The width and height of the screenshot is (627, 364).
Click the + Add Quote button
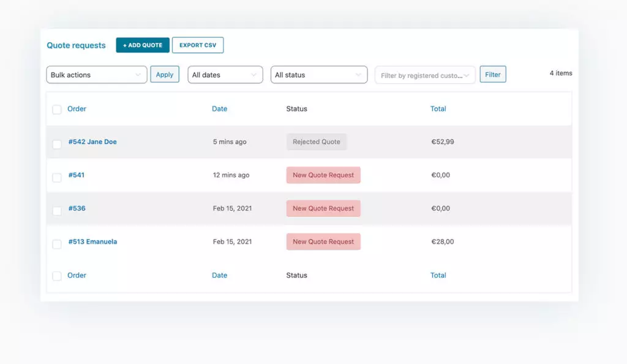click(x=143, y=45)
